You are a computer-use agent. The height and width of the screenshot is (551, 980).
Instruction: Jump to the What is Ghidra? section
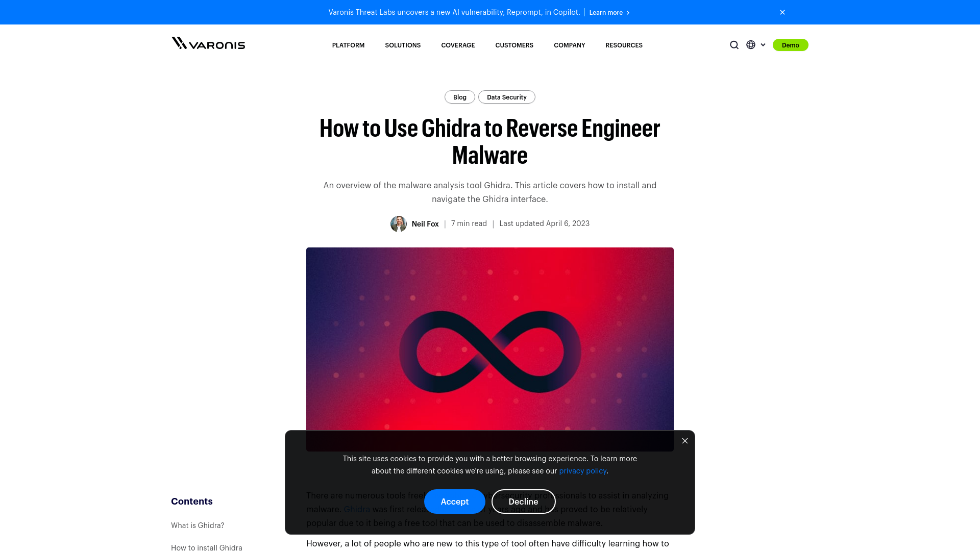pos(198,525)
